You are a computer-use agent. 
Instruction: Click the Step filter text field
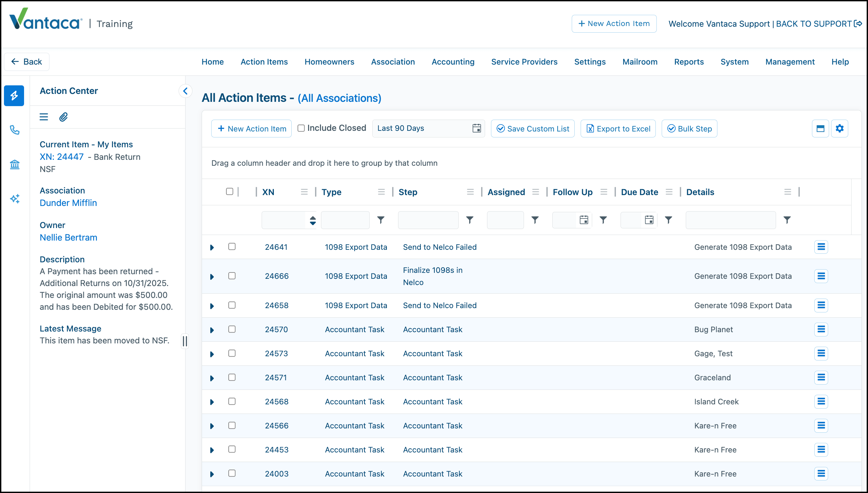[x=428, y=220]
